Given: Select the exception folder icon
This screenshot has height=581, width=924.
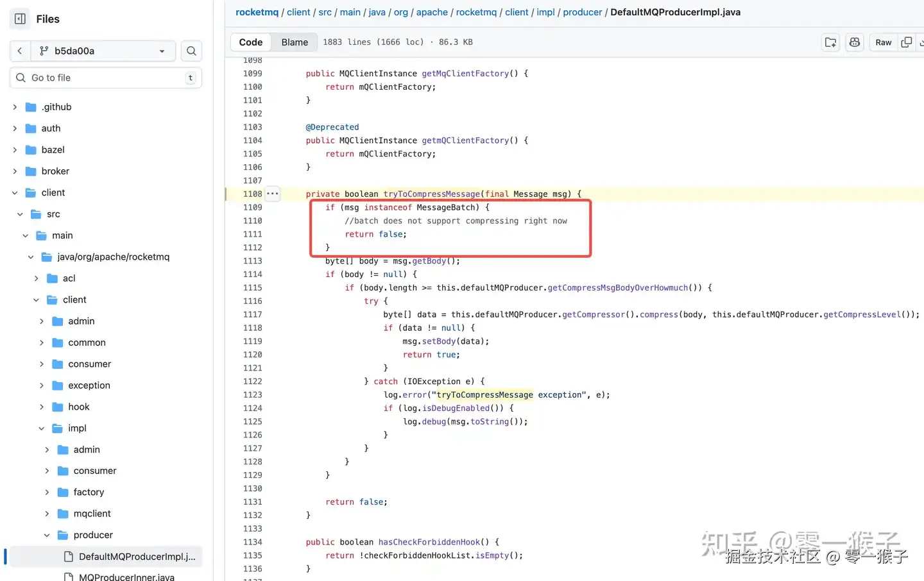Looking at the screenshot, I should [58, 385].
